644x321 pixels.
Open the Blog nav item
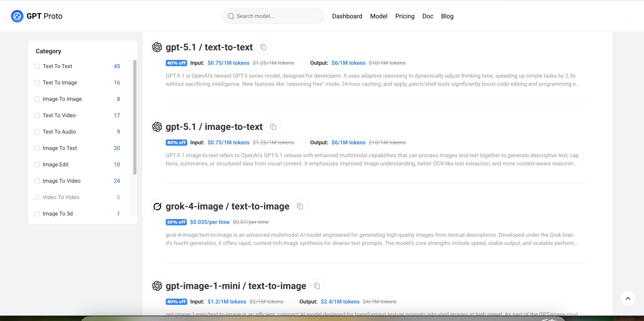pos(447,16)
